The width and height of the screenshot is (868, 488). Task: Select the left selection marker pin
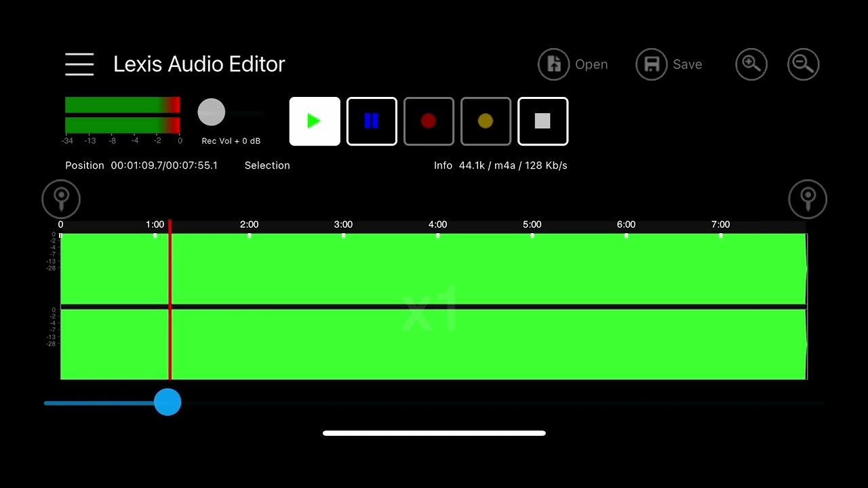[x=61, y=199]
